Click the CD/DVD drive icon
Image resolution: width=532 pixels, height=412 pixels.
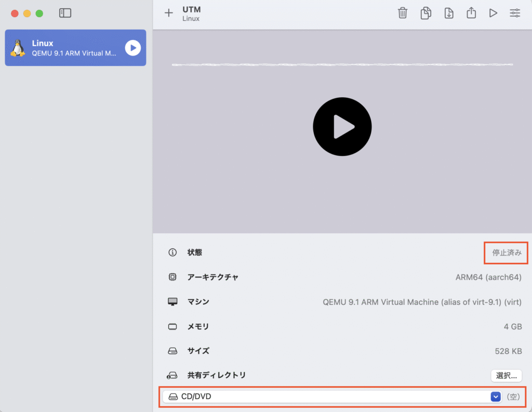click(173, 397)
